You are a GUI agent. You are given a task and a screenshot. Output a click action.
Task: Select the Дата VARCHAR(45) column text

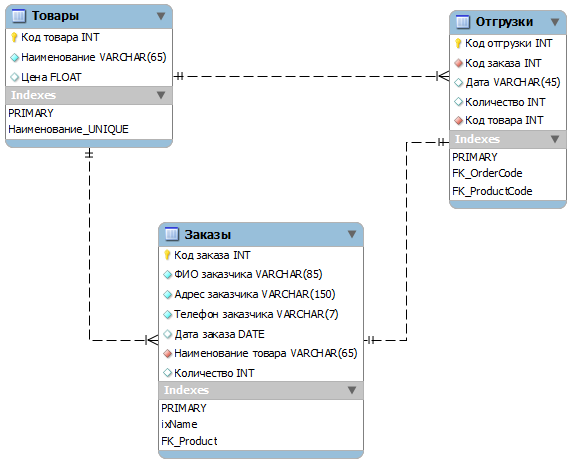(513, 82)
